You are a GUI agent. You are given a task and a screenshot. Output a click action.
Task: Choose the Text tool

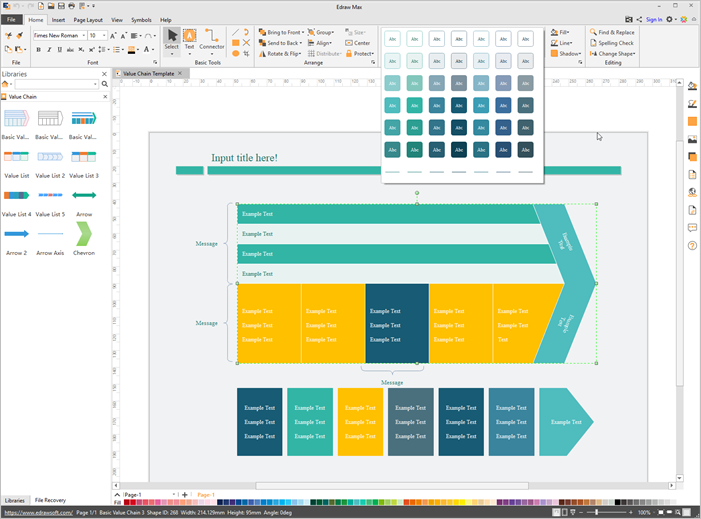(189, 40)
